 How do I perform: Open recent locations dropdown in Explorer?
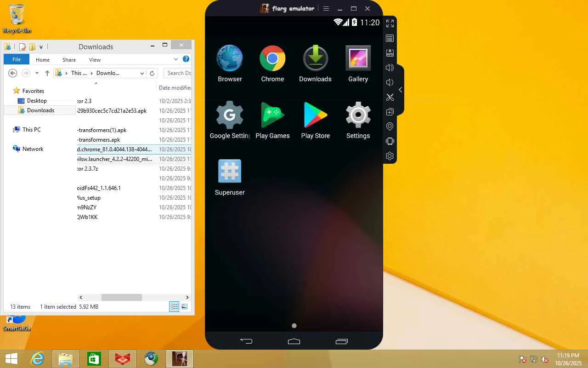37,73
